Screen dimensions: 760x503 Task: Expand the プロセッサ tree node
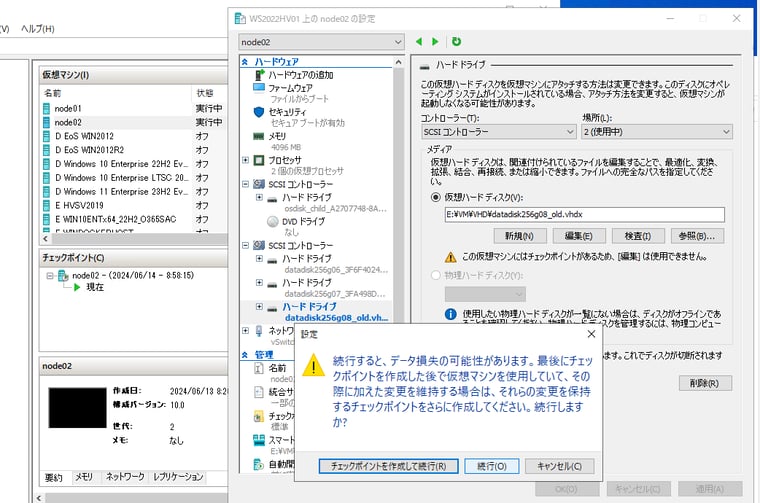pos(245,160)
